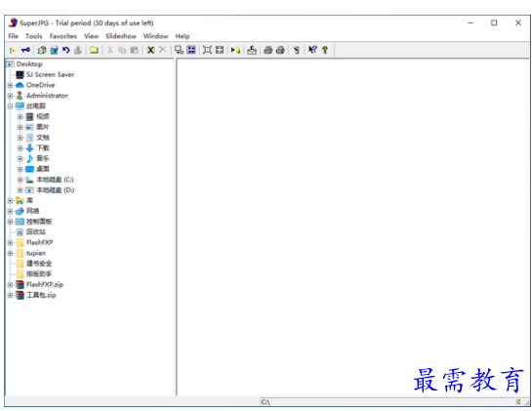Click the small icon right of printers
Viewport: 532px width, 411px height.
(297, 50)
